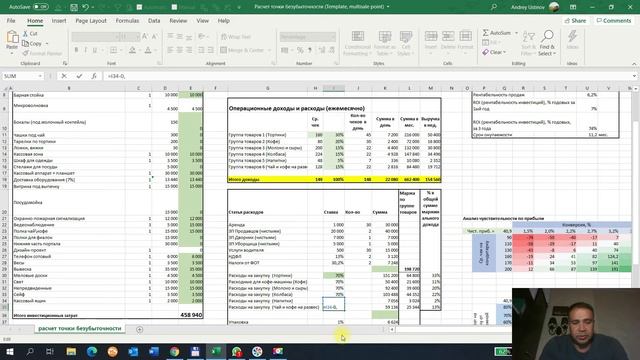The width and height of the screenshot is (640, 360).
Task: Open the AutoSum dropdown arrow
Action: tap(516, 33)
